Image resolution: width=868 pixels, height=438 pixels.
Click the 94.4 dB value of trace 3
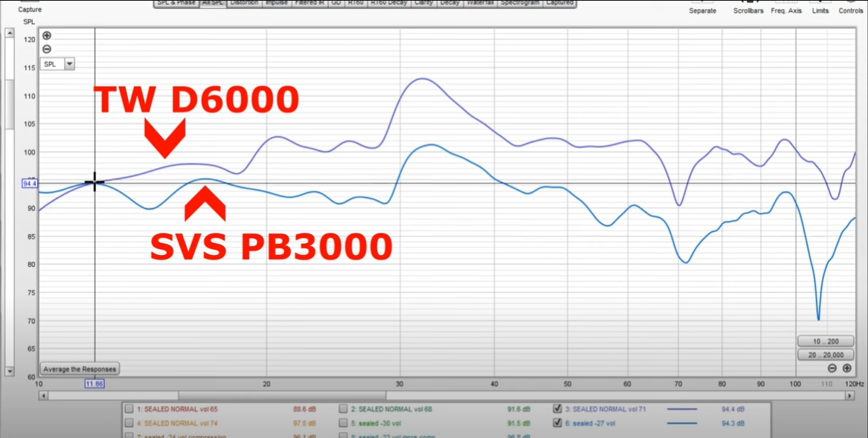733,409
